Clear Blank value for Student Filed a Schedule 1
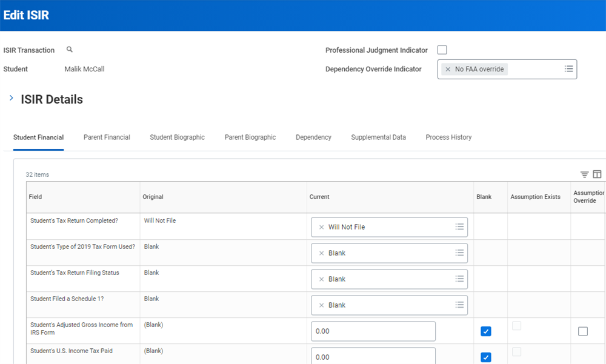This screenshot has width=606, height=364. [x=321, y=305]
